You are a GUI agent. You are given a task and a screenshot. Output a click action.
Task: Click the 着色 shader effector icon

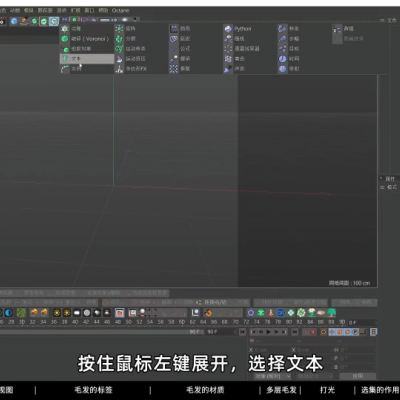(x=228, y=59)
